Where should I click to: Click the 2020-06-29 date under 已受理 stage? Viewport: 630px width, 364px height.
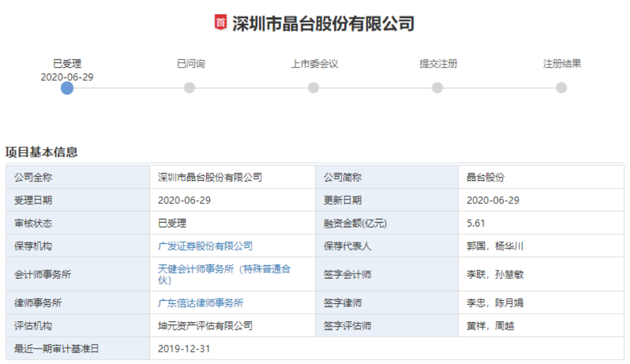click(67, 77)
